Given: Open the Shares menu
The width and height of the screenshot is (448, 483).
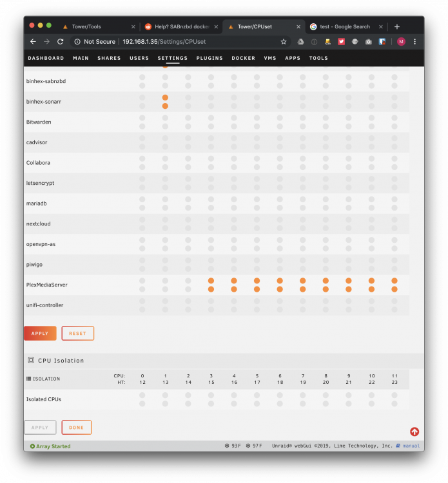Looking at the screenshot, I should pos(109,58).
